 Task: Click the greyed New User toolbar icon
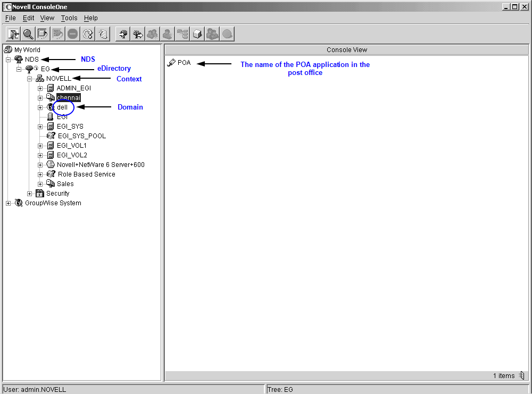point(168,34)
